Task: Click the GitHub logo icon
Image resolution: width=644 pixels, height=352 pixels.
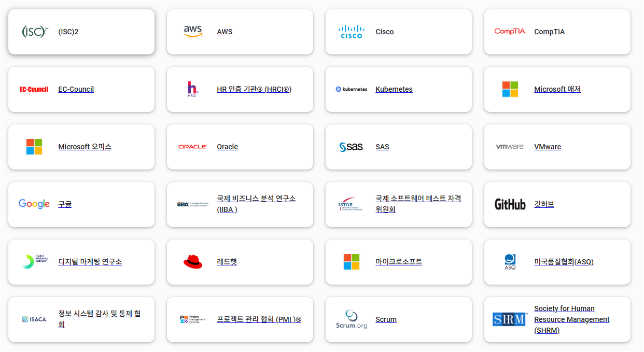Action: (510, 204)
